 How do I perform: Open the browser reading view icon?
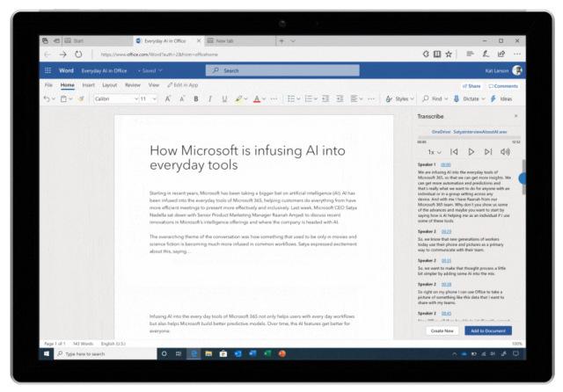[x=437, y=54]
